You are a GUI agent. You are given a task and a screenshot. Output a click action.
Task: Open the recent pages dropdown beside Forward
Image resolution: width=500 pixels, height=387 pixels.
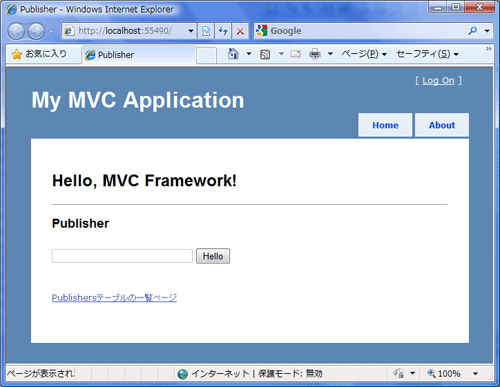[51, 31]
